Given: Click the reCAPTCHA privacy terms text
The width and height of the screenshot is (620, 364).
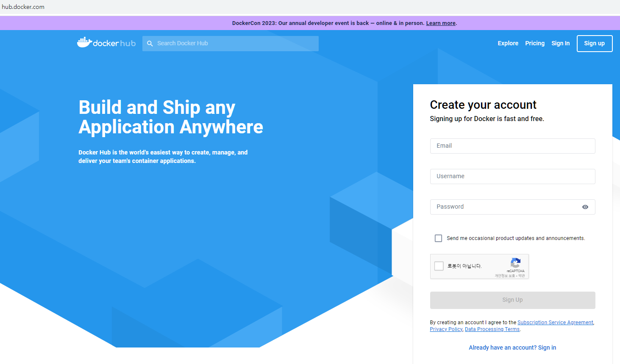Looking at the screenshot, I should [x=510, y=276].
